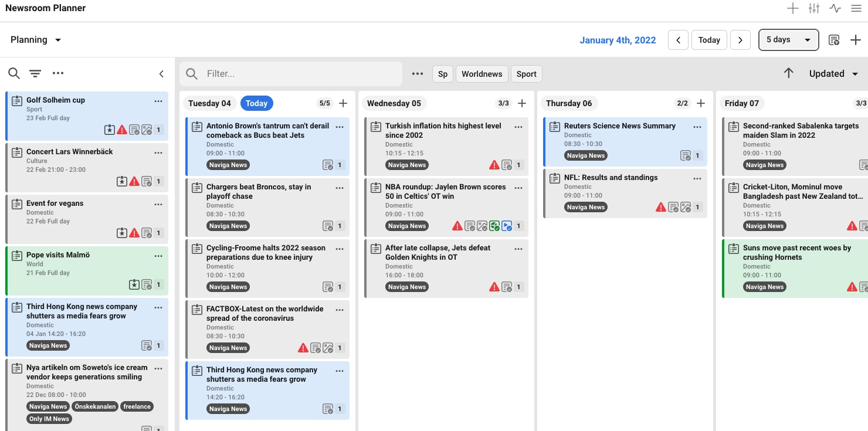The width and height of the screenshot is (868, 431).
Task: Reverse sort order with the up arrow
Action: [788, 73]
